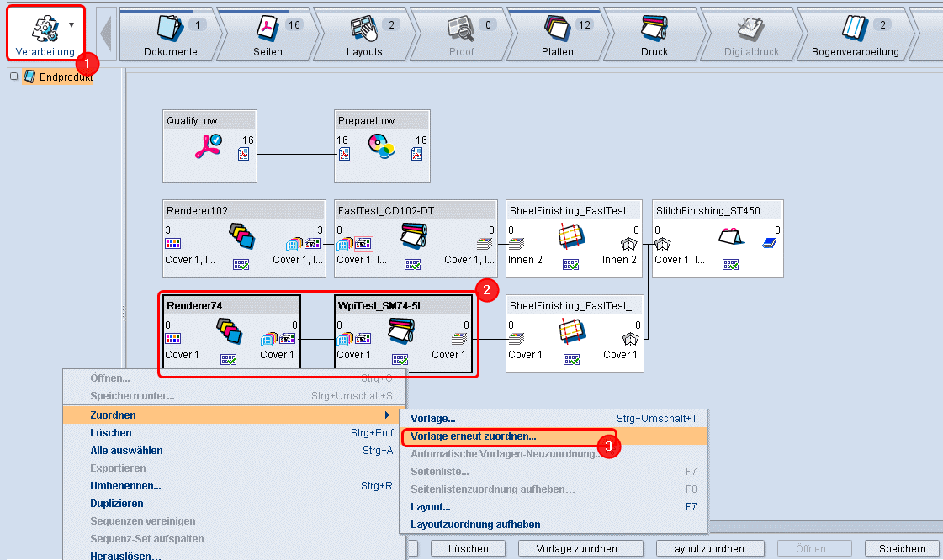Open the greyed-out Digitaldruck step
Image resolution: width=943 pixels, height=560 pixels.
tap(751, 34)
